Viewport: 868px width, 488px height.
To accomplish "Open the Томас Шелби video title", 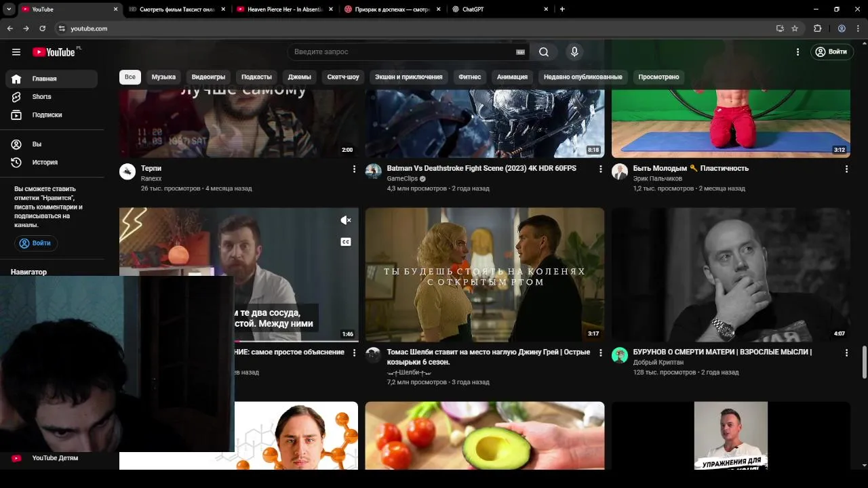I will pyautogui.click(x=488, y=357).
